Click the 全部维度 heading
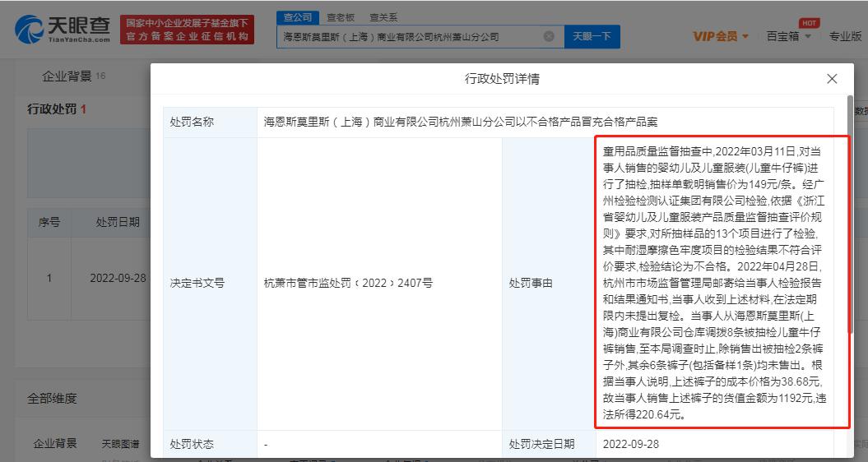This screenshot has height=462, width=868. click(52, 399)
